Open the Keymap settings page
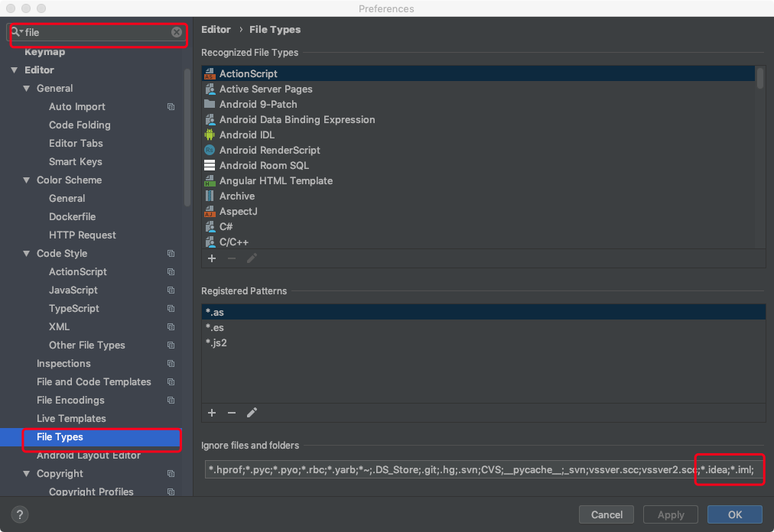The width and height of the screenshot is (774, 532). pos(45,52)
